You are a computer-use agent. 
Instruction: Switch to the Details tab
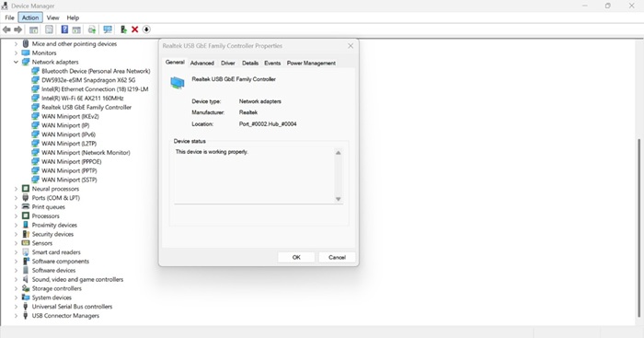point(250,63)
